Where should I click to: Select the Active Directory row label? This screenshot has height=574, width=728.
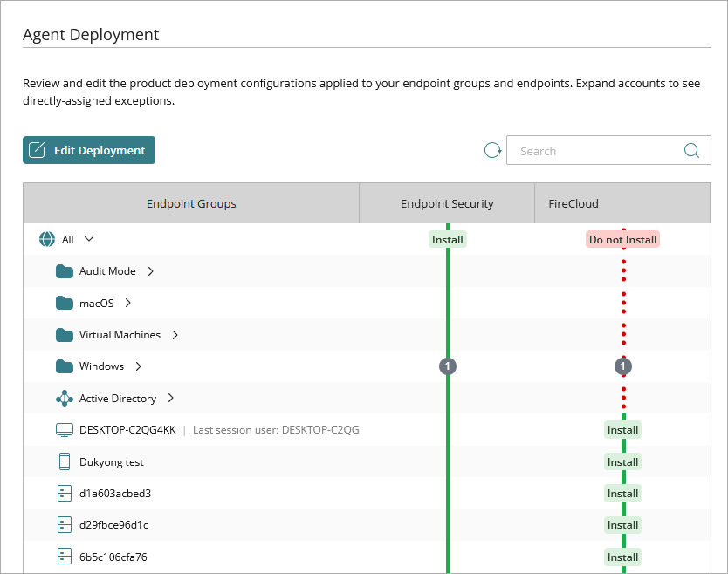point(118,399)
